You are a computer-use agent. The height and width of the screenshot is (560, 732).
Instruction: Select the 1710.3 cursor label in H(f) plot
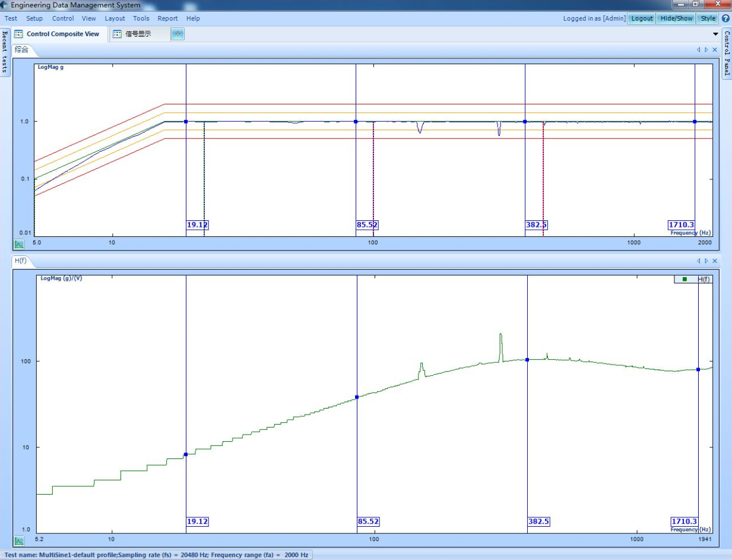[685, 521]
